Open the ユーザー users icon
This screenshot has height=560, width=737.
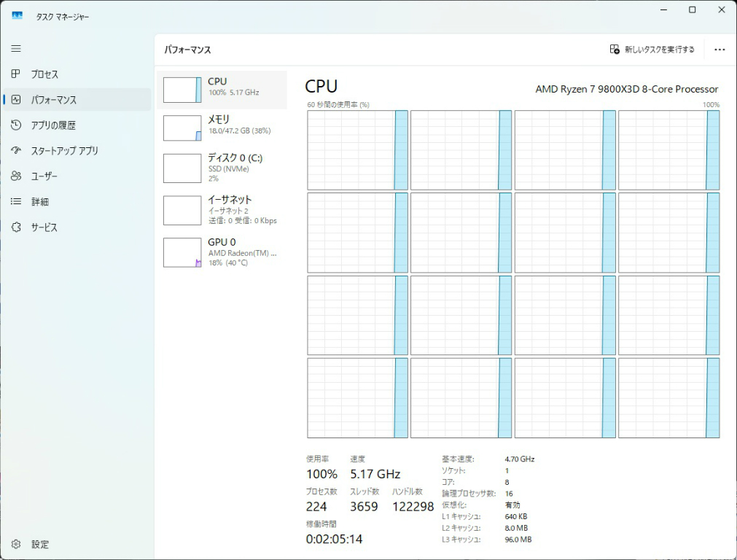click(16, 176)
